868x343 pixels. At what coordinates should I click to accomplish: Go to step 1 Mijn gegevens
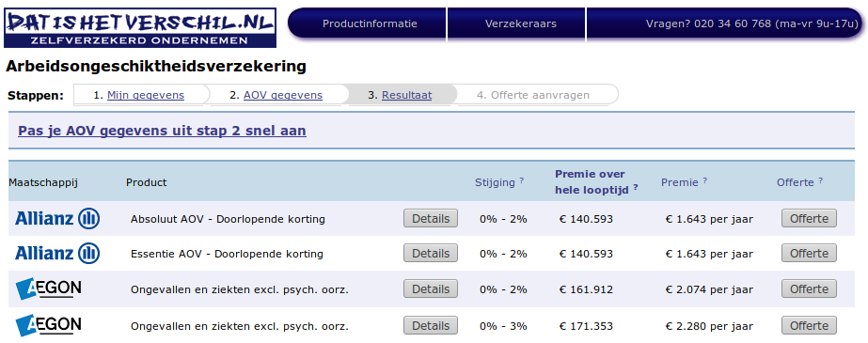[146, 95]
